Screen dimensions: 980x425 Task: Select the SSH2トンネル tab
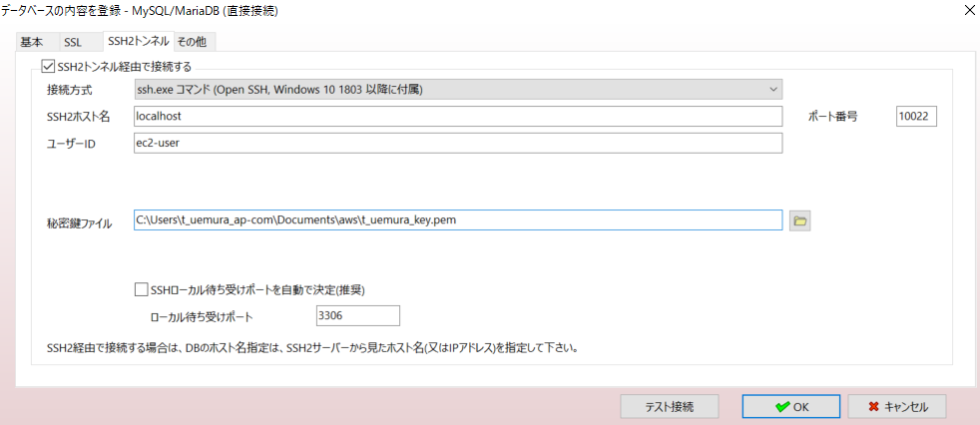138,41
